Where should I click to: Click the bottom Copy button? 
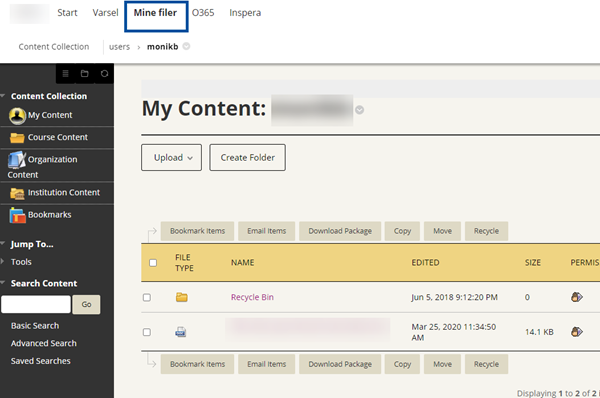point(402,364)
